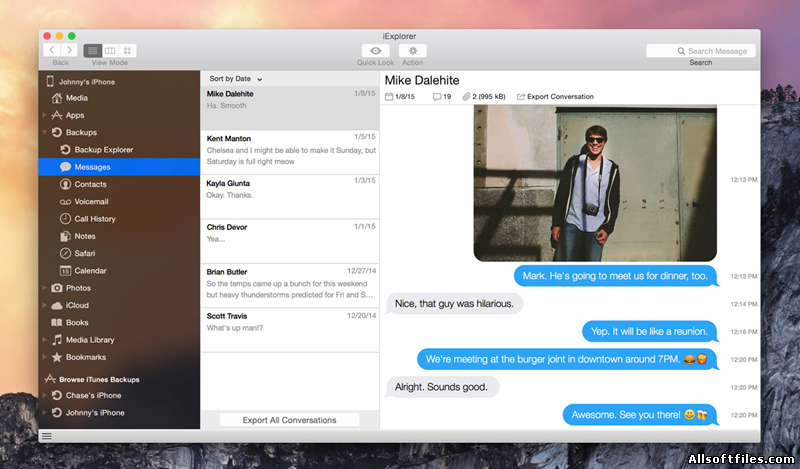Image resolution: width=800 pixels, height=469 pixels.
Task: Open the Sort by Date dropdown
Action: click(236, 78)
